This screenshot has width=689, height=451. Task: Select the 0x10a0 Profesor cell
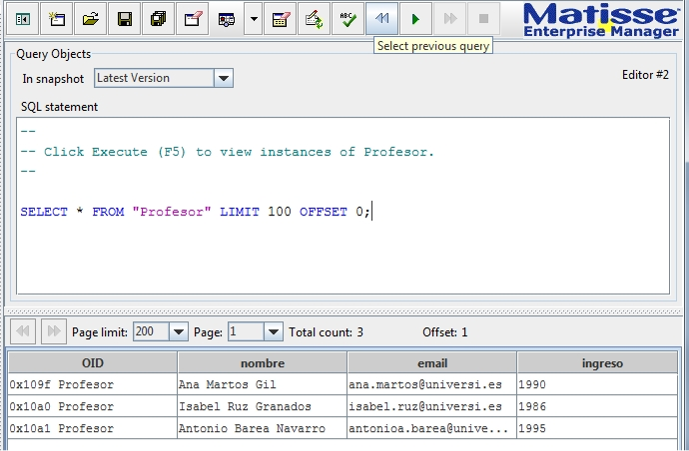point(93,406)
